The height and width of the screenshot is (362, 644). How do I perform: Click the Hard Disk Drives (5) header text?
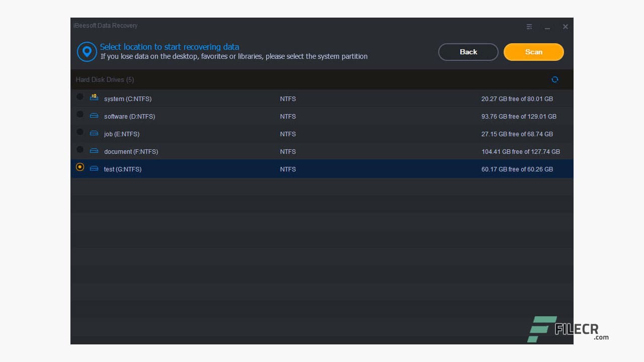[105, 79]
